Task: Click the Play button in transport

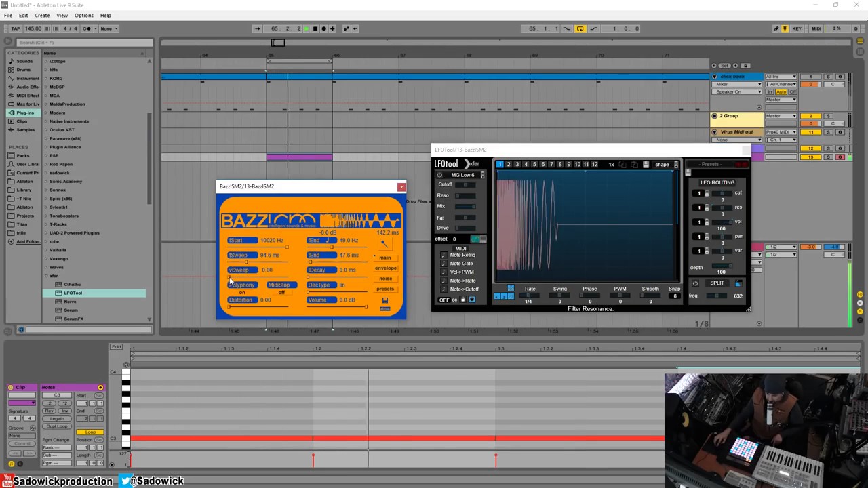Action: coord(307,28)
